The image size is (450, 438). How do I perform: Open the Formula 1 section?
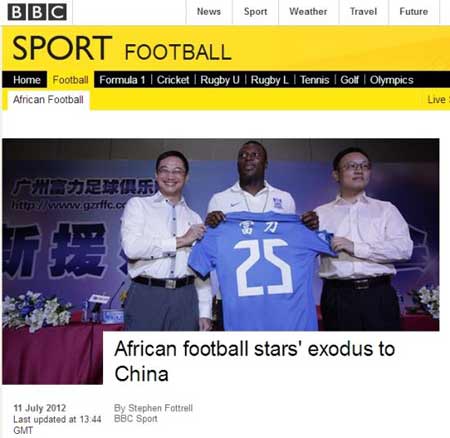click(x=122, y=80)
